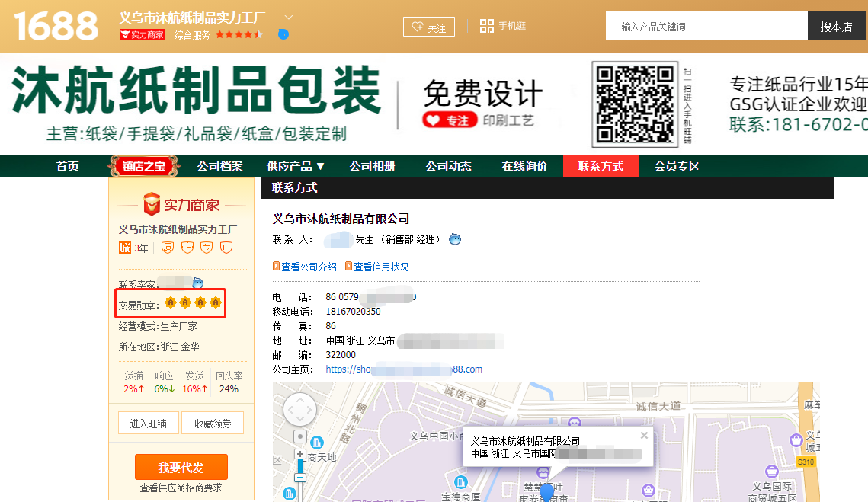Open the 公司主页 shop URL link
Viewport: 868px width, 502px height.
pos(404,369)
